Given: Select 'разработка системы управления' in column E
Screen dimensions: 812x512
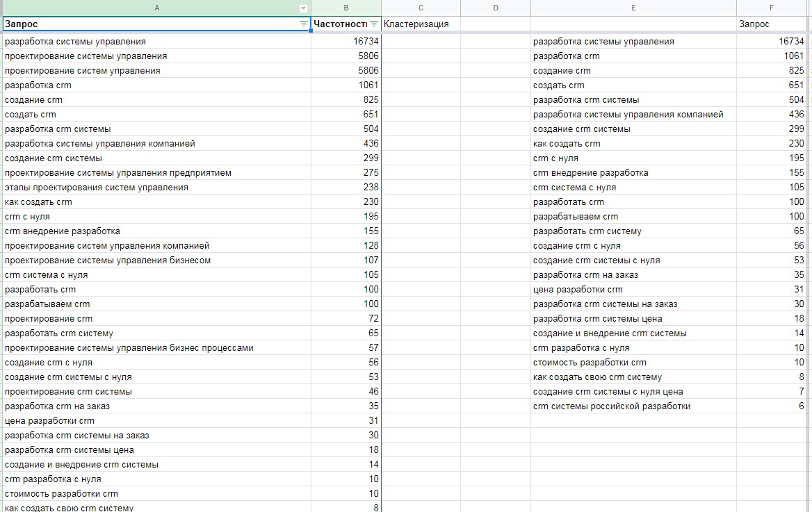Looking at the screenshot, I should coord(633,42).
